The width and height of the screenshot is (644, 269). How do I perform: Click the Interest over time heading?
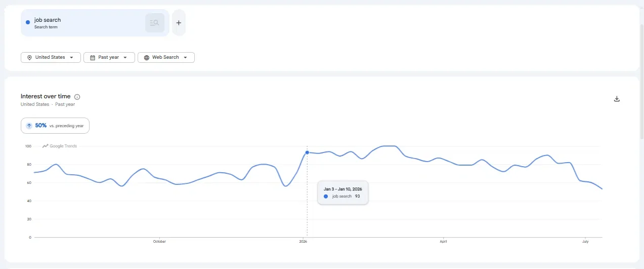tap(46, 96)
